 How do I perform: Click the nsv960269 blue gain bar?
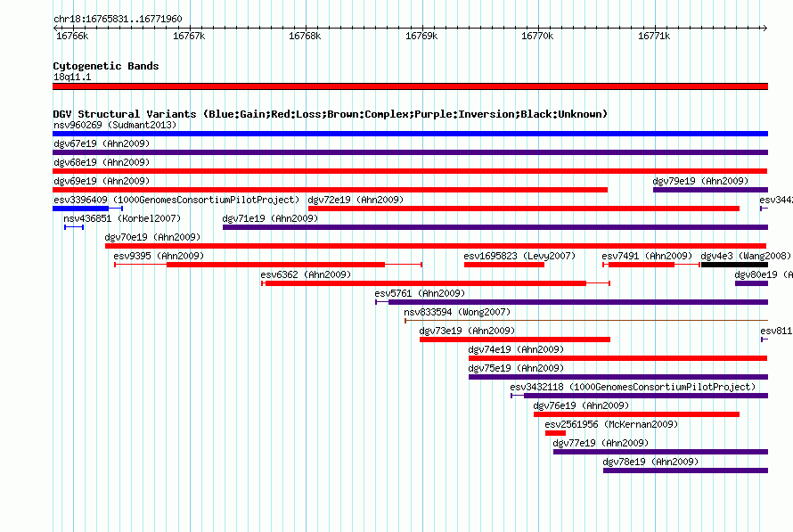pyautogui.click(x=410, y=134)
